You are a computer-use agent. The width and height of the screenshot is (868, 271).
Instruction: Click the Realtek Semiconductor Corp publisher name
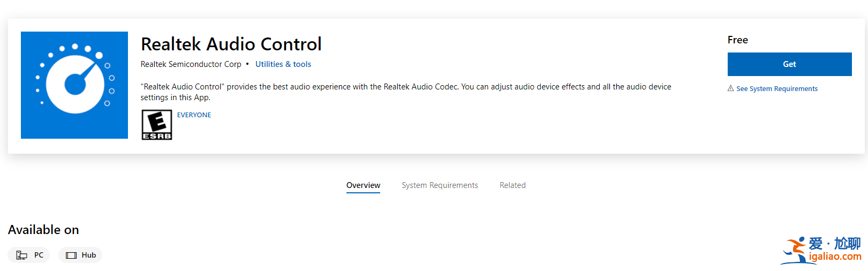click(191, 64)
